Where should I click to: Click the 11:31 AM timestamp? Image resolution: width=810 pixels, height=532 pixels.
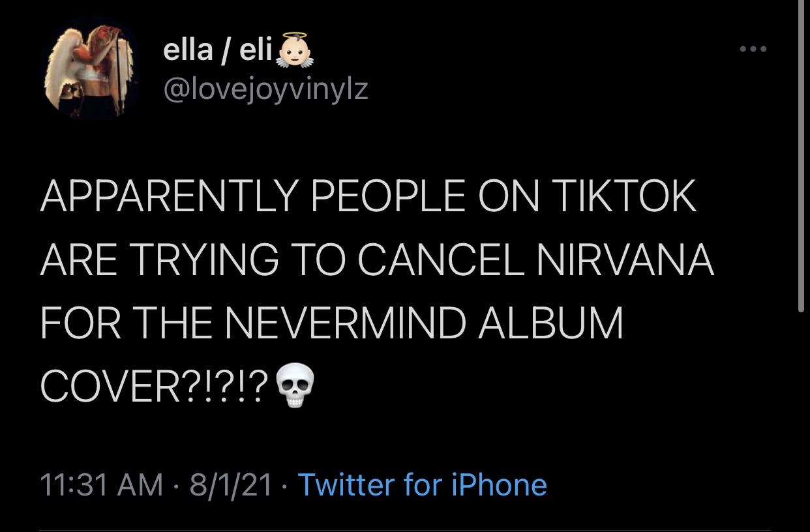point(101,484)
